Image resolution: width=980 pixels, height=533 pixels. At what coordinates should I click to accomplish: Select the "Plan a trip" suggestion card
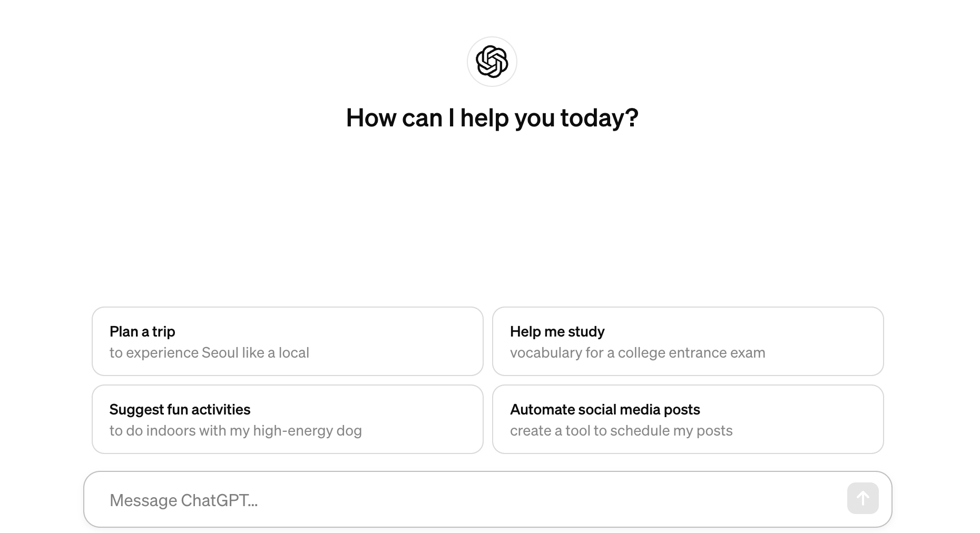pyautogui.click(x=288, y=341)
